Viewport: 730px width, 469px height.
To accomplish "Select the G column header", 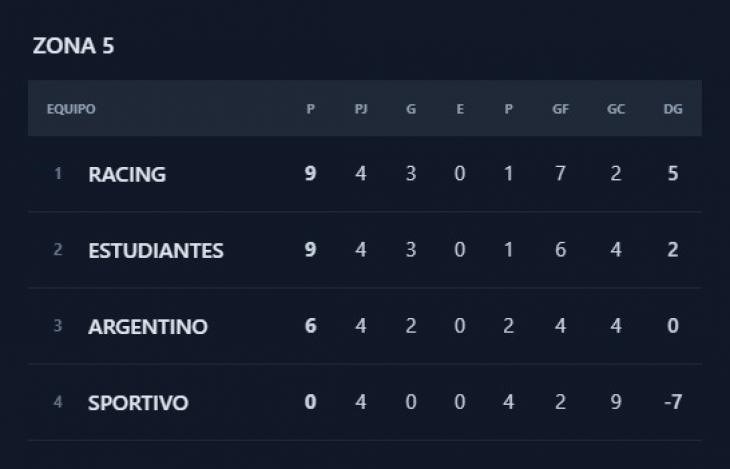I will click(411, 109).
